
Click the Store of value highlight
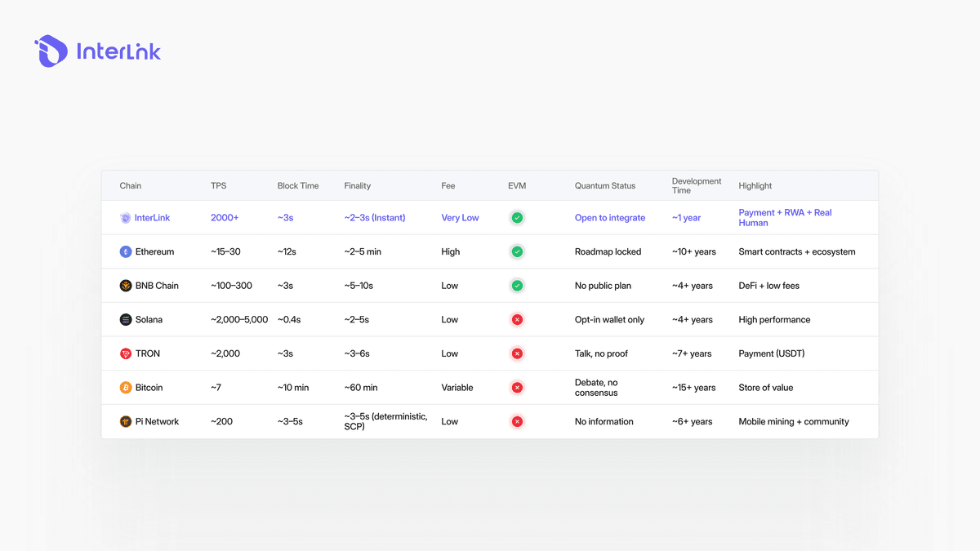[766, 388]
